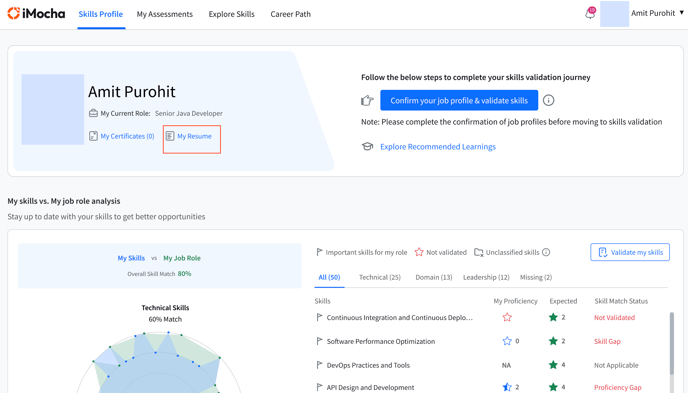Click the Unclassified skills folder icon

click(x=479, y=252)
